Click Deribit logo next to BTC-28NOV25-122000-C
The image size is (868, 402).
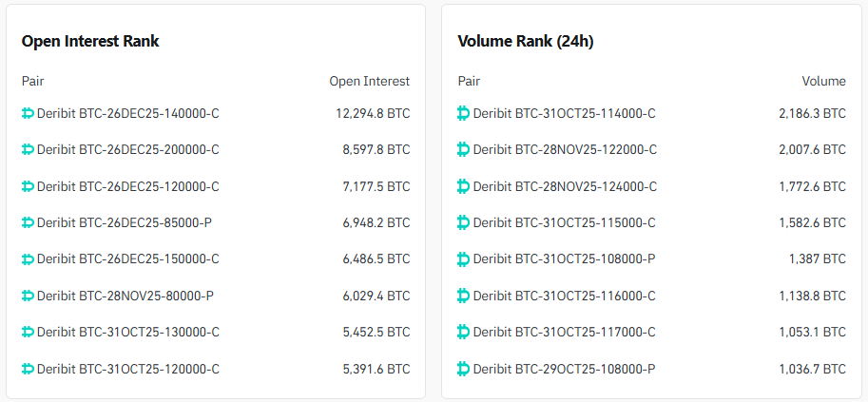(x=463, y=149)
